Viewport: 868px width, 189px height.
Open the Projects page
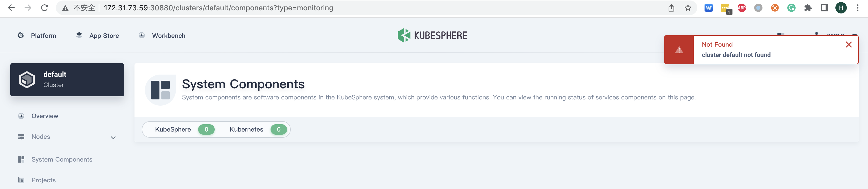pos(43,180)
